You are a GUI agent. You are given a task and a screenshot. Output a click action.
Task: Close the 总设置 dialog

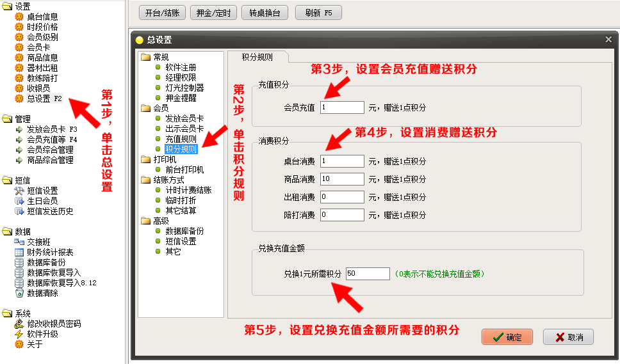point(608,40)
